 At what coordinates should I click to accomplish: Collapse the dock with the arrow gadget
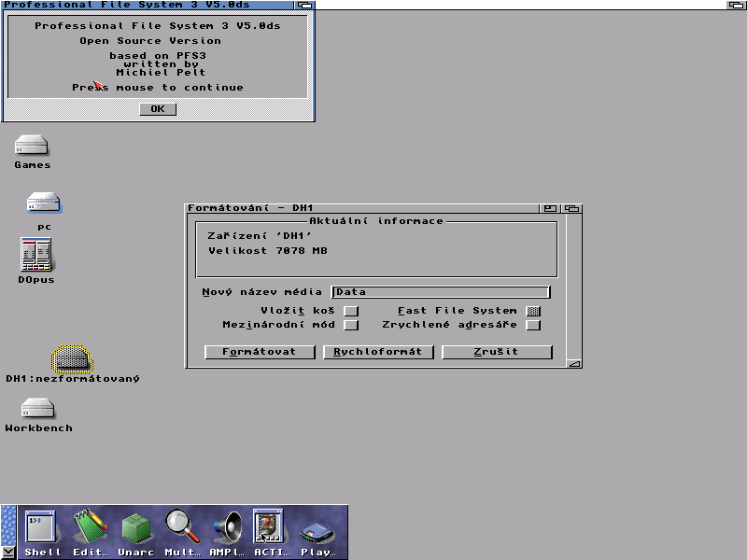tap(8, 552)
